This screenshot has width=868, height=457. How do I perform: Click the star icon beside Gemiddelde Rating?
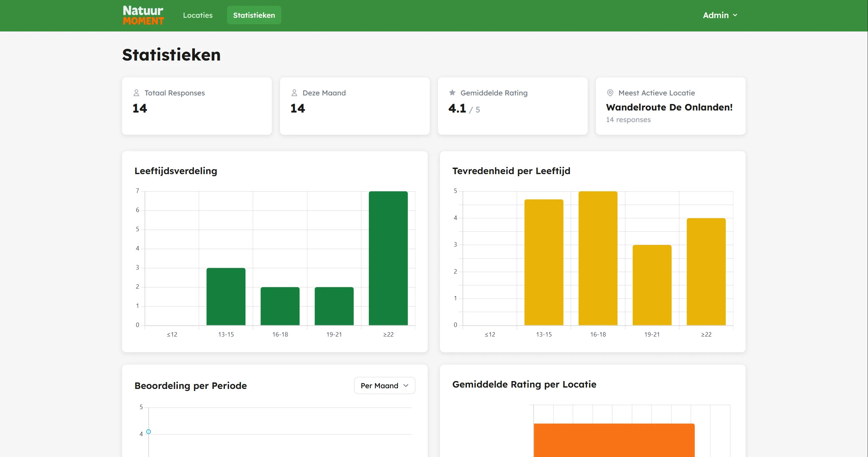[x=452, y=92]
